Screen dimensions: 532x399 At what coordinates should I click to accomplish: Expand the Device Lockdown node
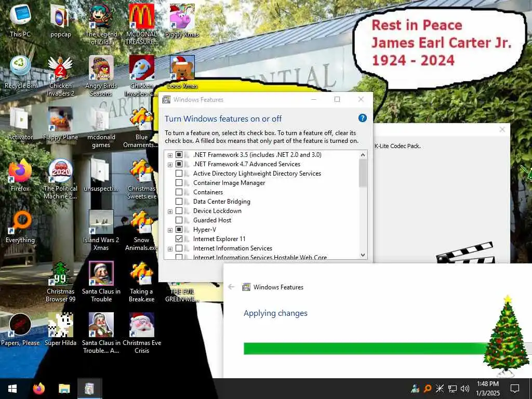pos(170,212)
